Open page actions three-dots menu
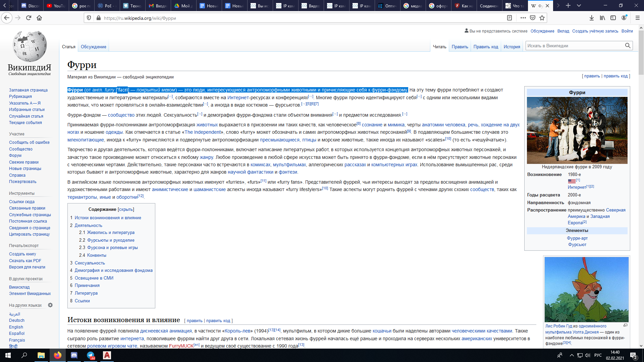The width and height of the screenshot is (644, 362). pyautogui.click(x=523, y=18)
